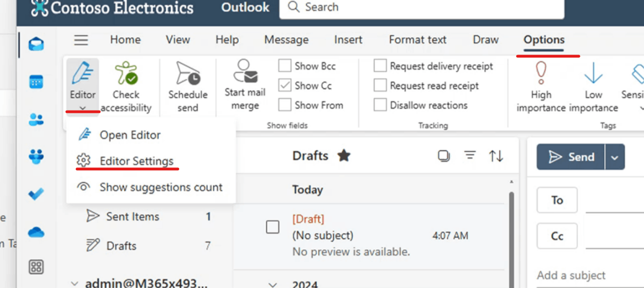Collapse the admin account folder tree
The image size is (644, 288).
(74, 283)
